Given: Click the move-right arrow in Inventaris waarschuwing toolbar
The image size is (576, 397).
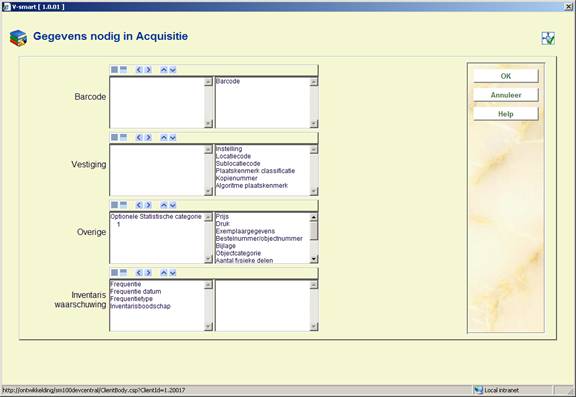Looking at the screenshot, I should [148, 273].
